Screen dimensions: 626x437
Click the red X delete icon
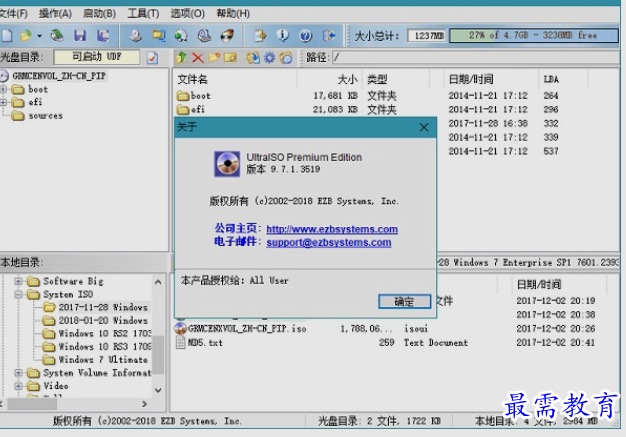(x=198, y=58)
